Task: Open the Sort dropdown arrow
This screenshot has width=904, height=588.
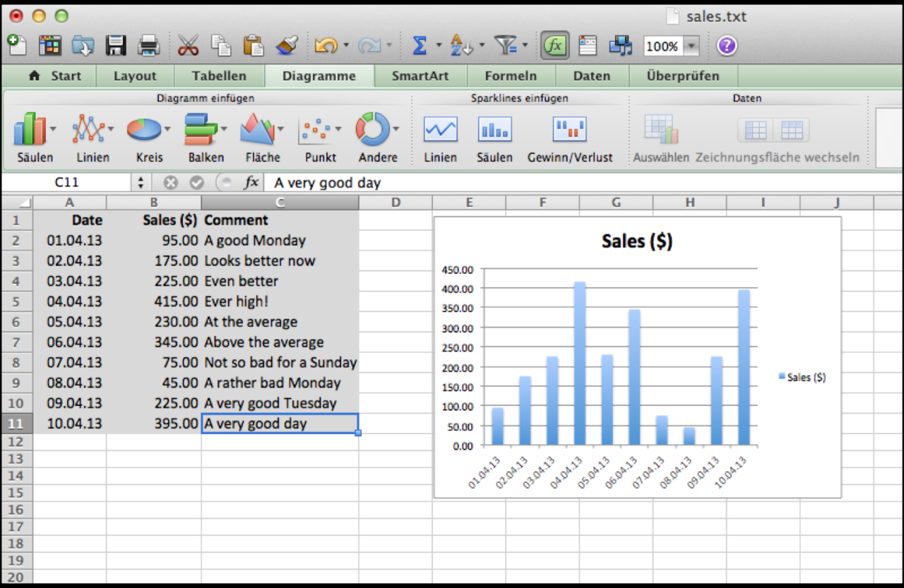Action: pos(482,46)
